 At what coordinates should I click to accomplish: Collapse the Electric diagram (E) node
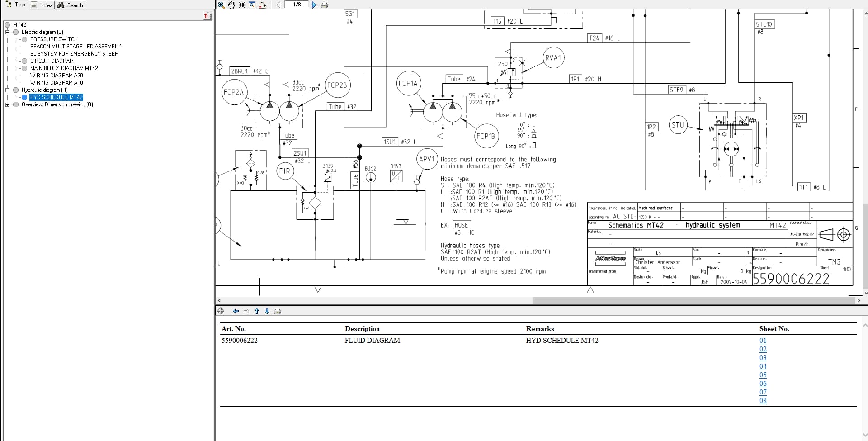point(7,32)
